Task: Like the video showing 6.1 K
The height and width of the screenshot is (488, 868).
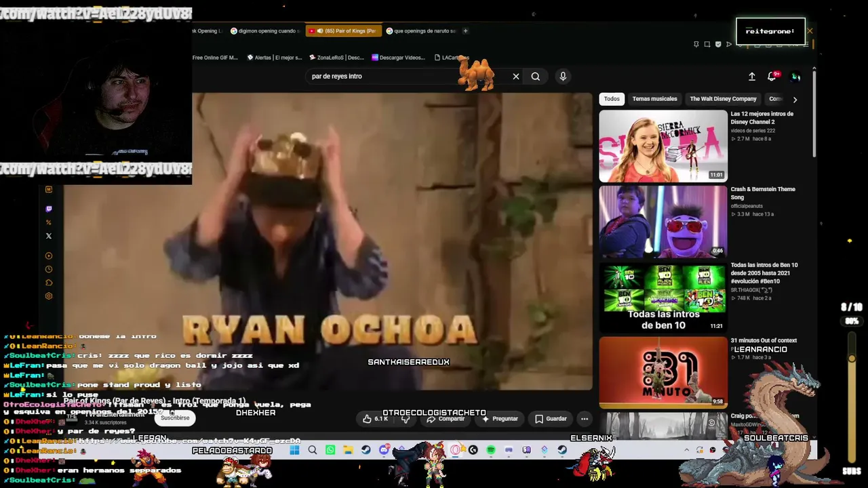Action: [375, 419]
